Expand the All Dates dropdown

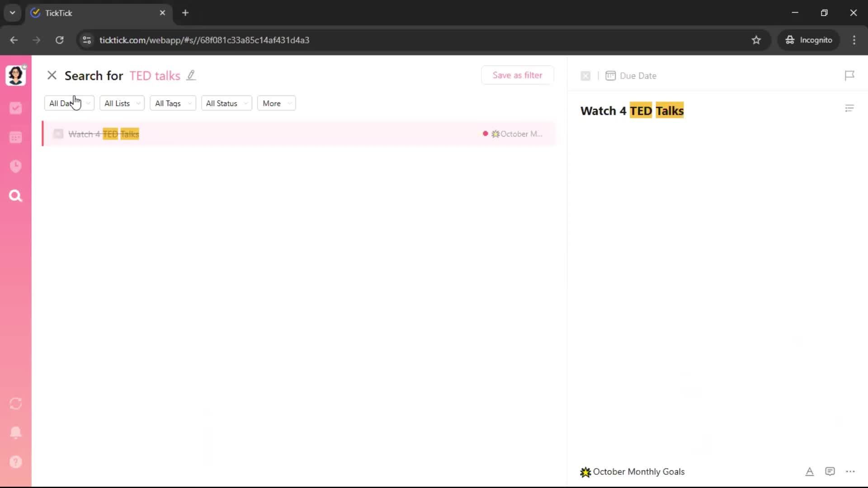(x=69, y=103)
